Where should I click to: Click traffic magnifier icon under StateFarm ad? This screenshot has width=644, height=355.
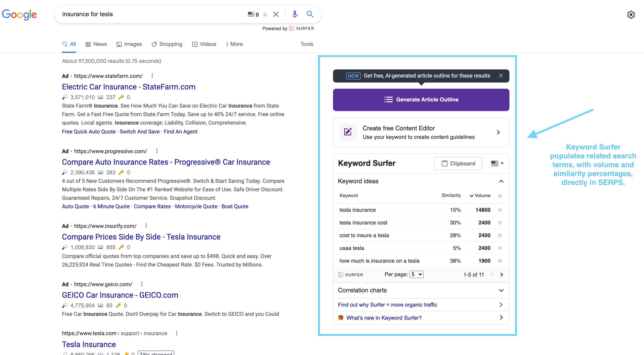[x=64, y=97]
